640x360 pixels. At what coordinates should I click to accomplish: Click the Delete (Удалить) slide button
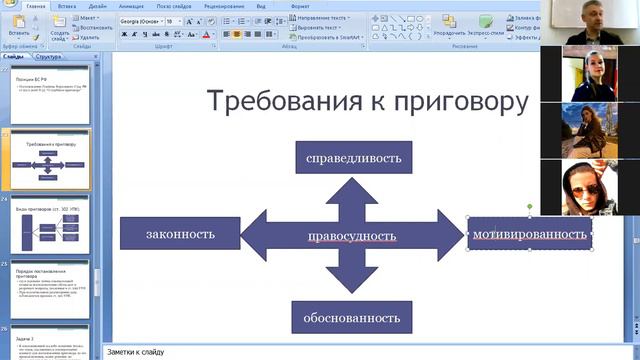pos(86,37)
